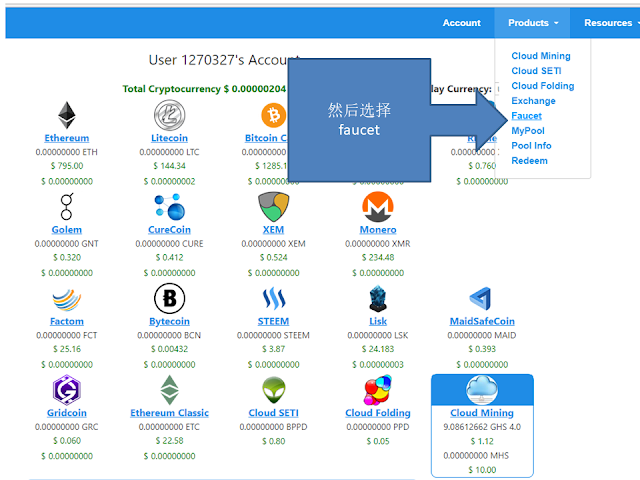Open the Monero link
This screenshot has height=480, width=640.
click(x=378, y=230)
